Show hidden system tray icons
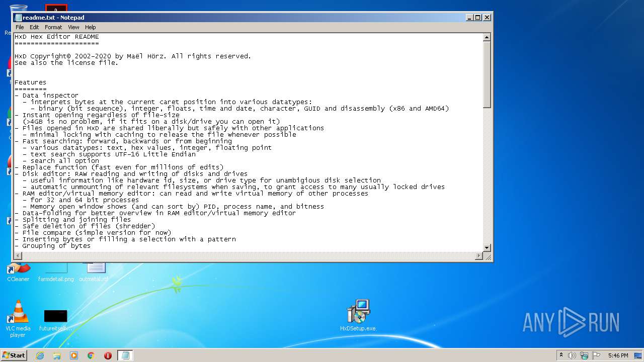 pyautogui.click(x=561, y=355)
